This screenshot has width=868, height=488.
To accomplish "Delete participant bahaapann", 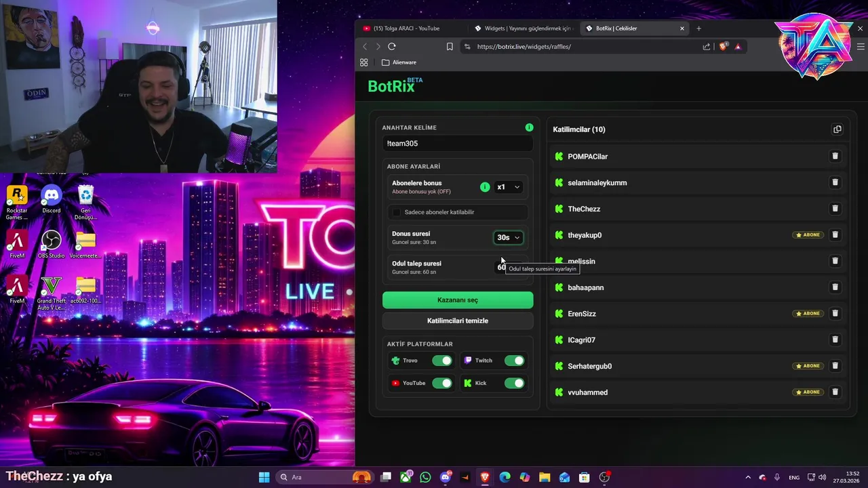I will tap(835, 287).
